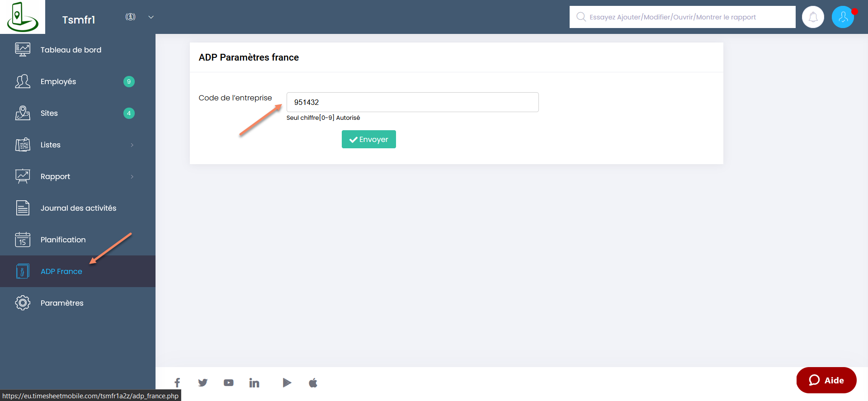Open the user profile avatar
868x401 pixels.
[843, 17]
